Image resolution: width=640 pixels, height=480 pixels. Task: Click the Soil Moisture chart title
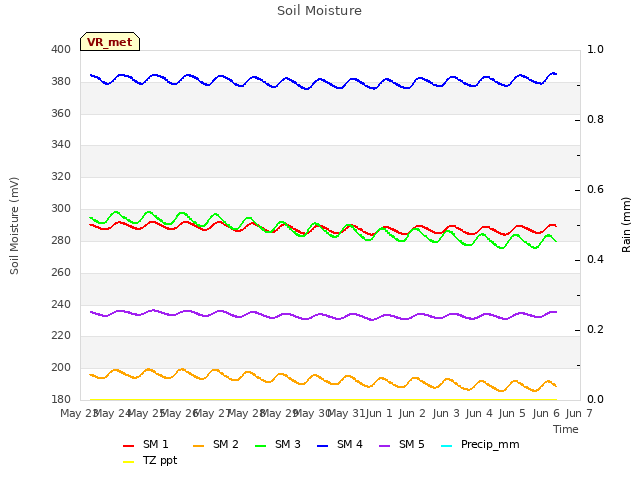pyautogui.click(x=320, y=11)
